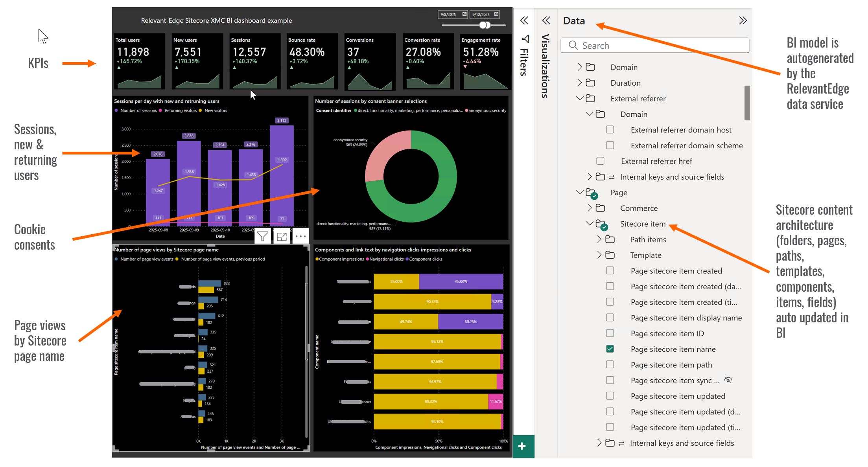Viewport: 868px width, 467px height.
Task: Check the Page sitecore item path checkbox
Action: (x=610, y=364)
